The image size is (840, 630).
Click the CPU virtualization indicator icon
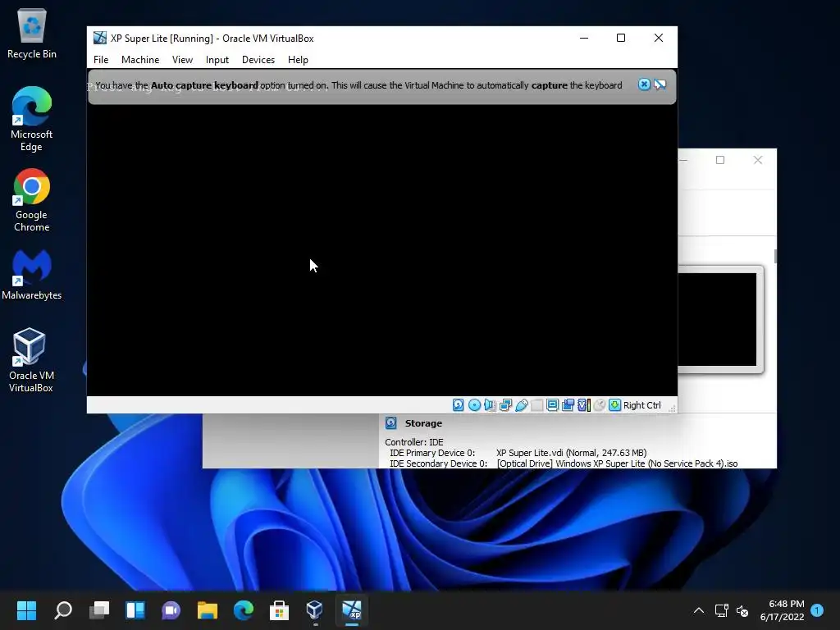[584, 405]
